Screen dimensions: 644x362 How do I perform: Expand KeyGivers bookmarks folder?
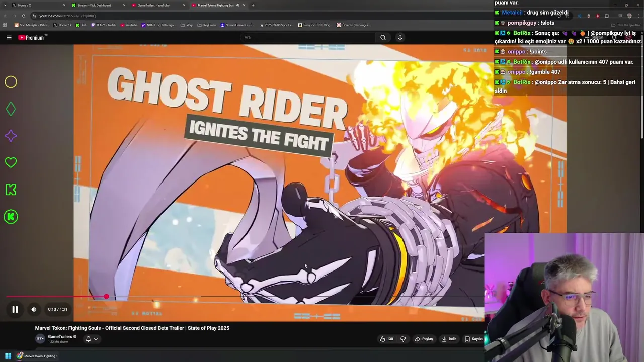point(207,25)
